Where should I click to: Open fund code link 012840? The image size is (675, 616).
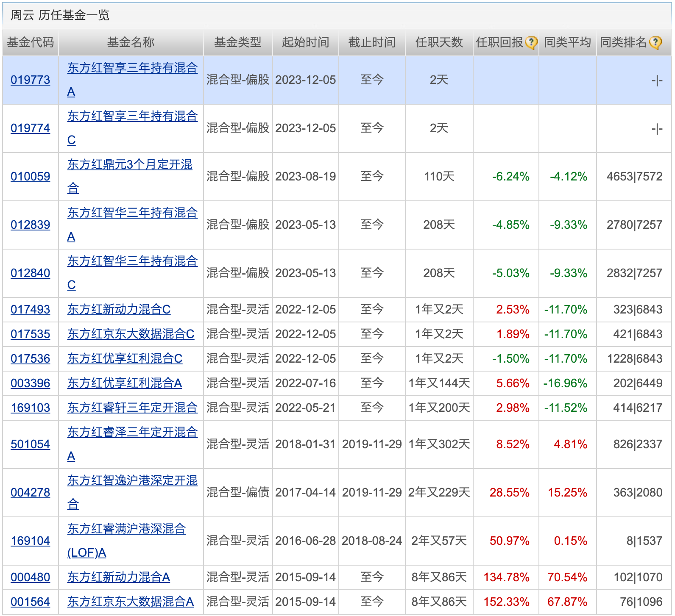tap(31, 273)
